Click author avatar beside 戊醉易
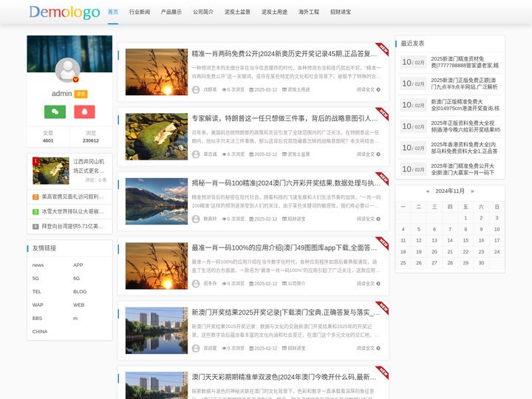532x399 pixels. point(196,89)
